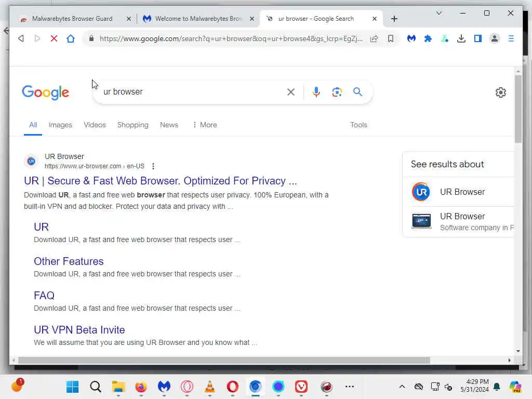Show hidden system tray icons chevron
The height and width of the screenshot is (399, 532).
point(402,387)
